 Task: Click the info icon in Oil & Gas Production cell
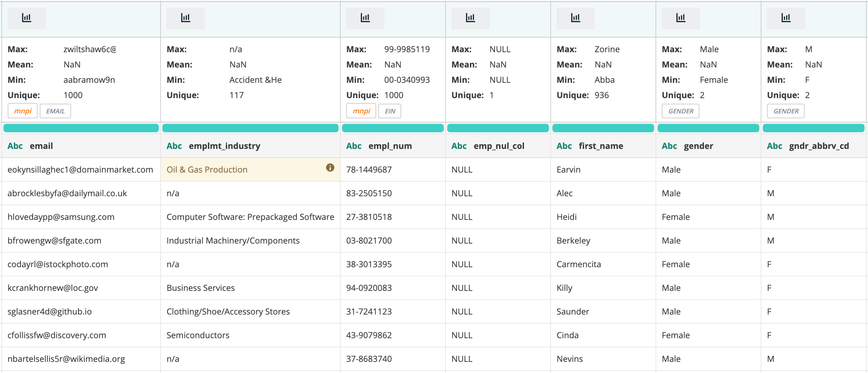pyautogui.click(x=330, y=168)
